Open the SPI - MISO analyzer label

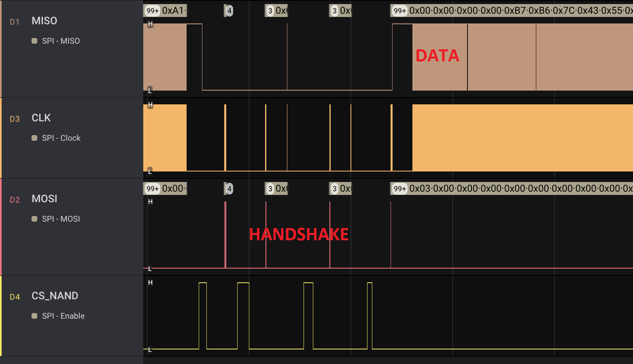pyautogui.click(x=61, y=41)
